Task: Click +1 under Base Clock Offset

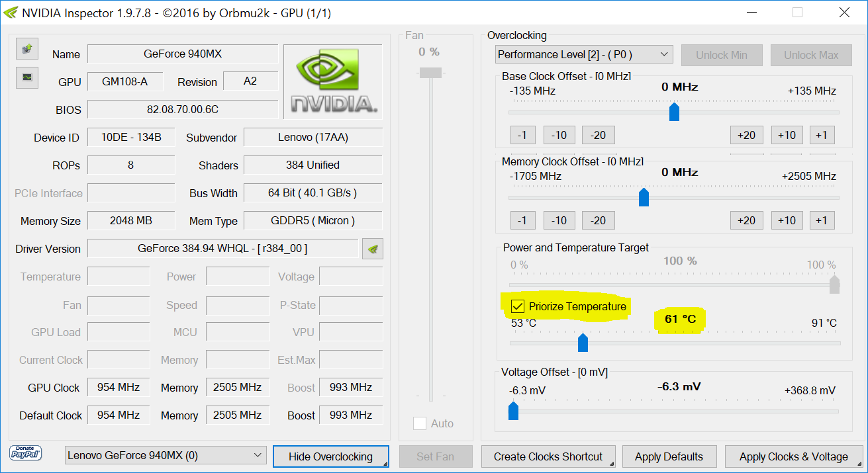Action: point(821,135)
